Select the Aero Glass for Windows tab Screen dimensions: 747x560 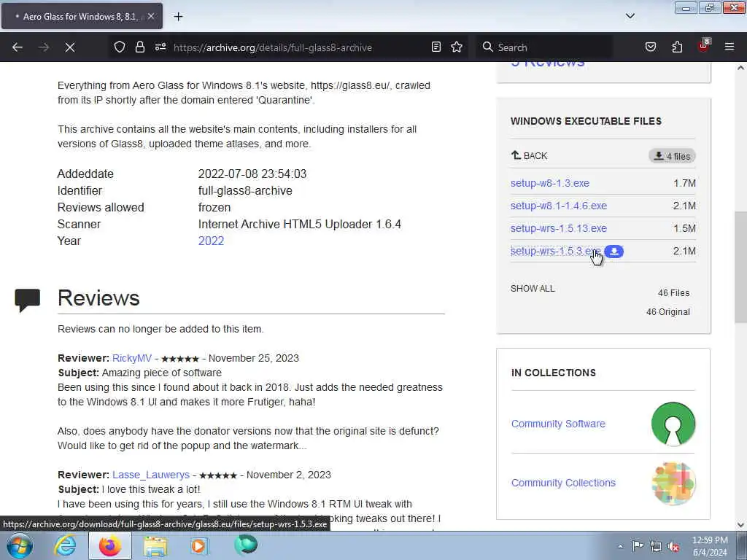click(x=82, y=16)
